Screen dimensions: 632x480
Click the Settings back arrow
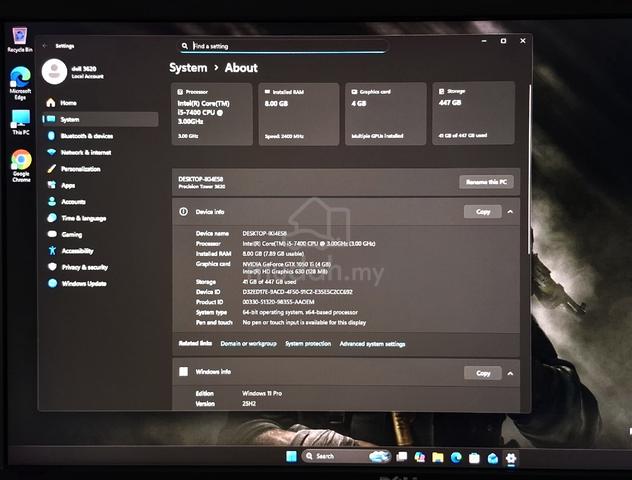point(45,46)
